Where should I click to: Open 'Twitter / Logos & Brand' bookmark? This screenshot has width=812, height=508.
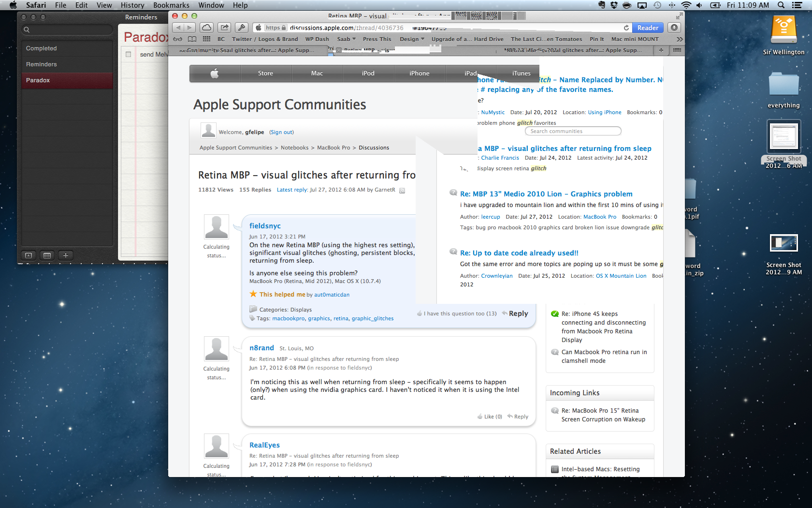click(x=265, y=39)
